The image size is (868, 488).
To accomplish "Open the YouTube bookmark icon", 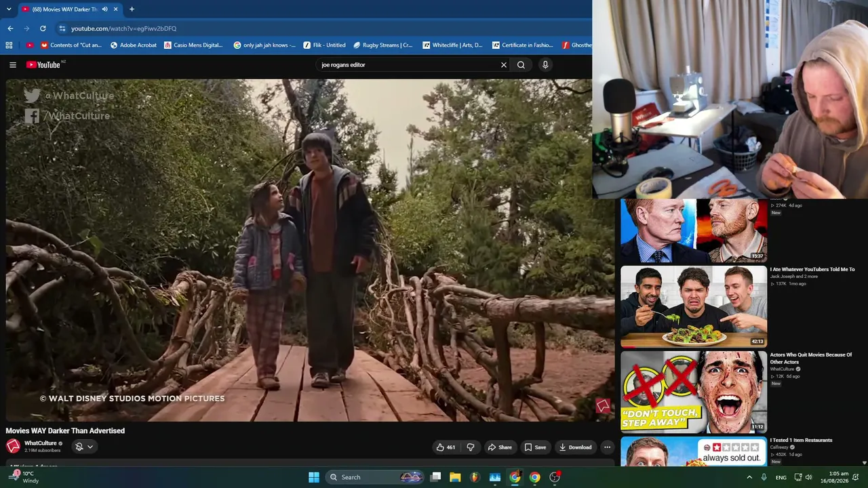I will pyautogui.click(x=30, y=45).
